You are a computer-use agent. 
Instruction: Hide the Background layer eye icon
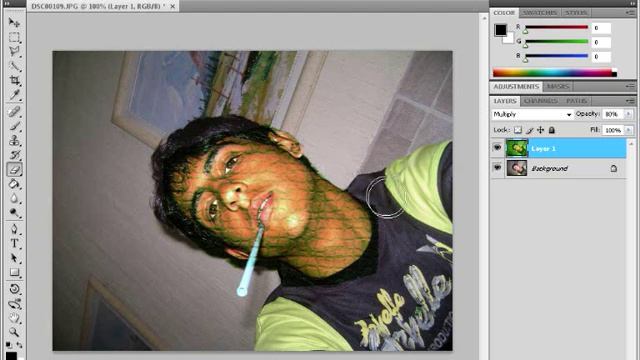point(497,167)
